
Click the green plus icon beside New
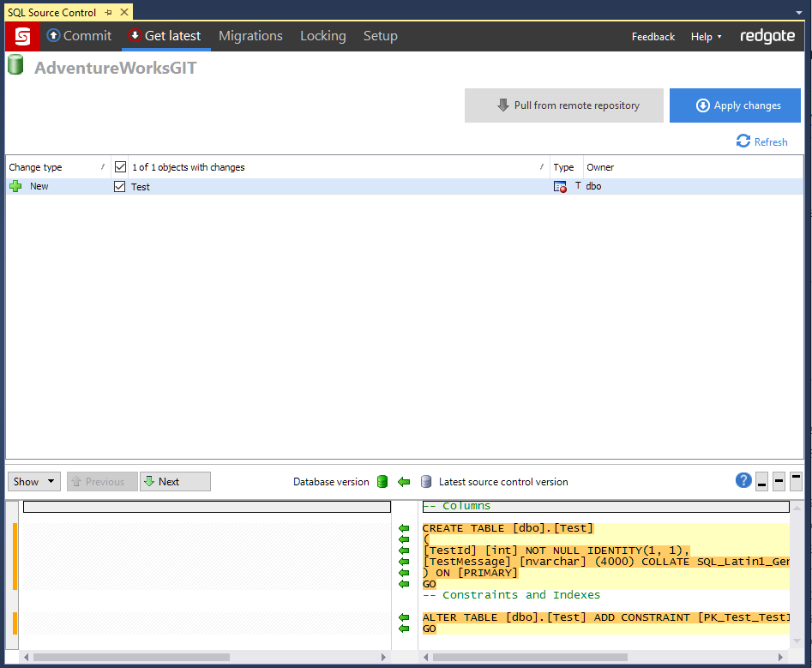[16, 185]
